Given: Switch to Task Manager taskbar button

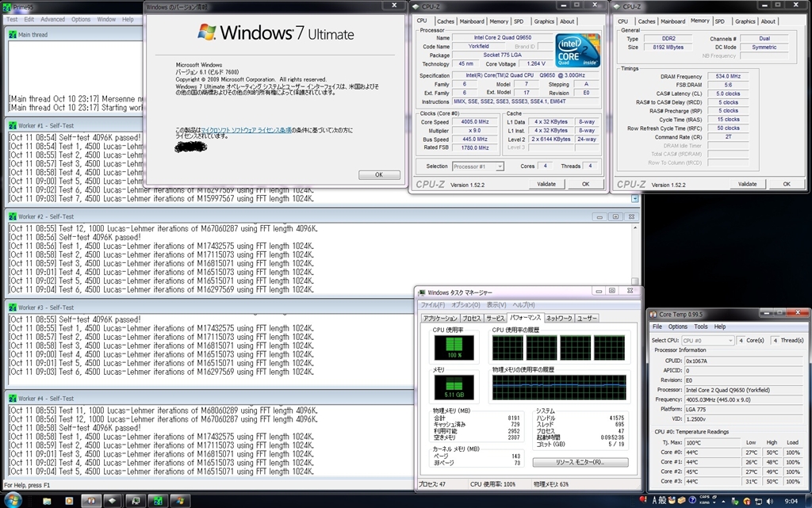Looking at the screenshot, I should pos(136,501).
